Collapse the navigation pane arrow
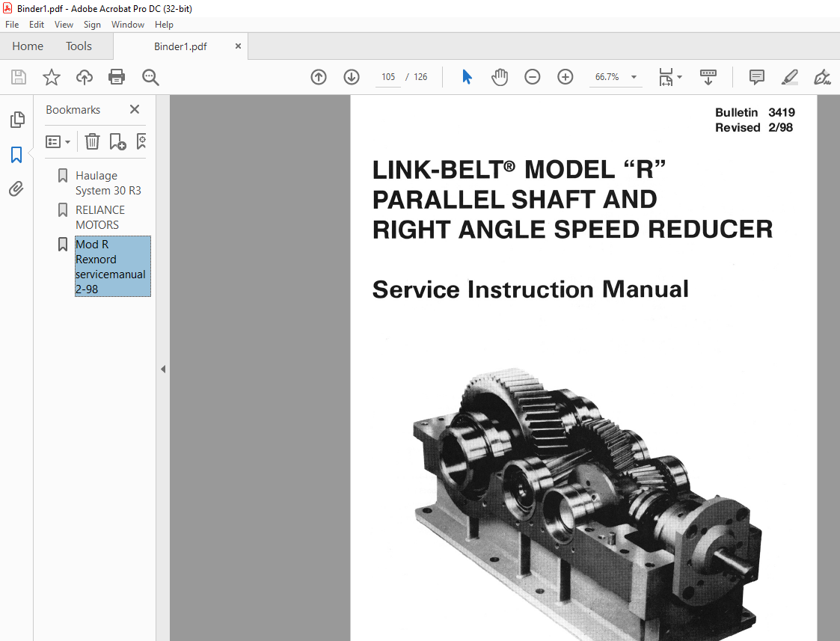 point(163,369)
